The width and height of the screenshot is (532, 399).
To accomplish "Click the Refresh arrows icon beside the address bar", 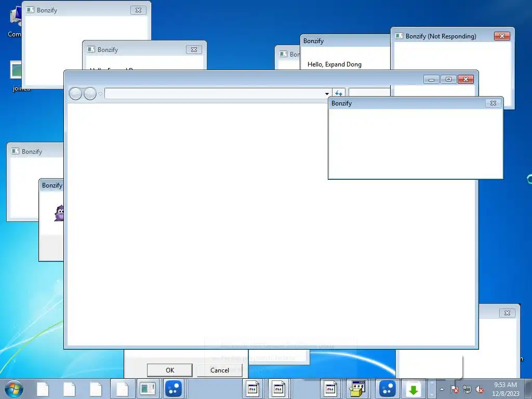I will (x=339, y=93).
